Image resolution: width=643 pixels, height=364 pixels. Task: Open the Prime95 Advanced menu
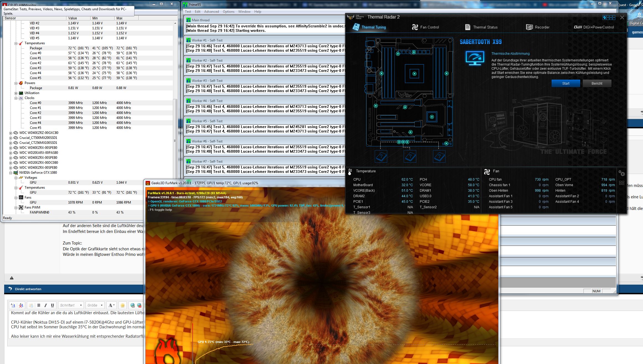click(x=211, y=12)
